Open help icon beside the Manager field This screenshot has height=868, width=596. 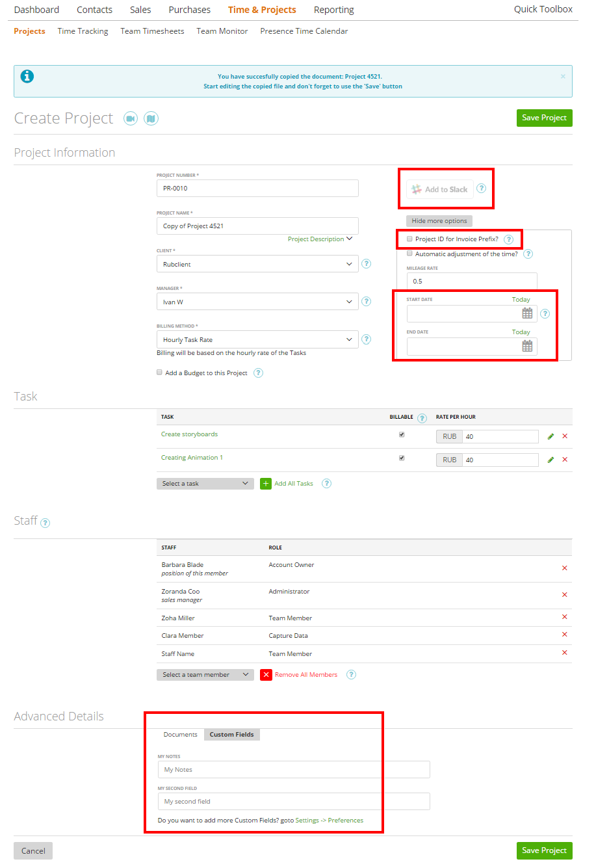[x=367, y=302]
